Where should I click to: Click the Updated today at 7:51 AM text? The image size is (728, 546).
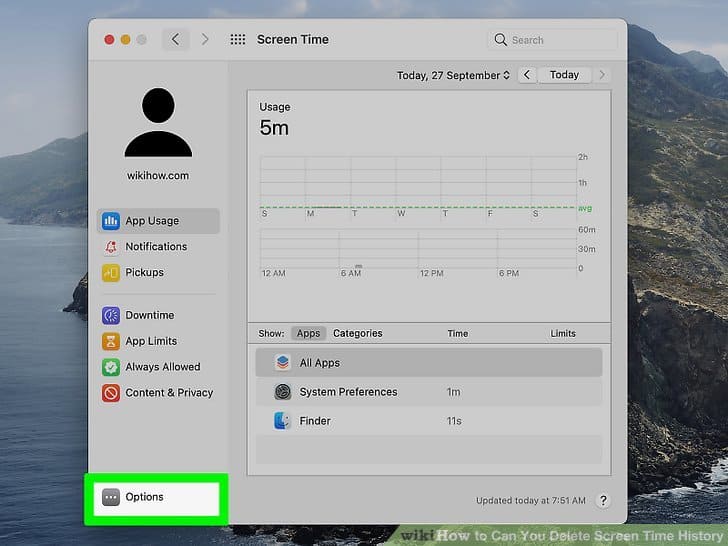tap(531, 500)
